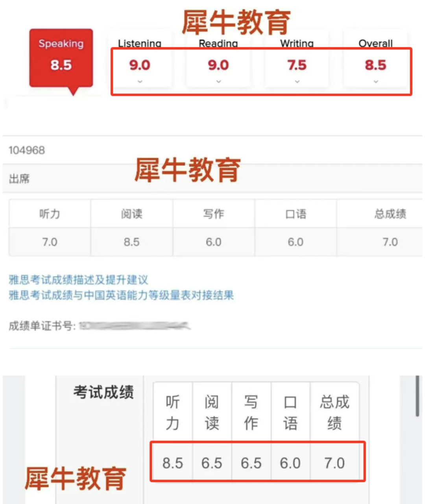Viewport: 425px width, 504px height.
Task: Click the 出席 attendance row
Action: [x=213, y=179]
